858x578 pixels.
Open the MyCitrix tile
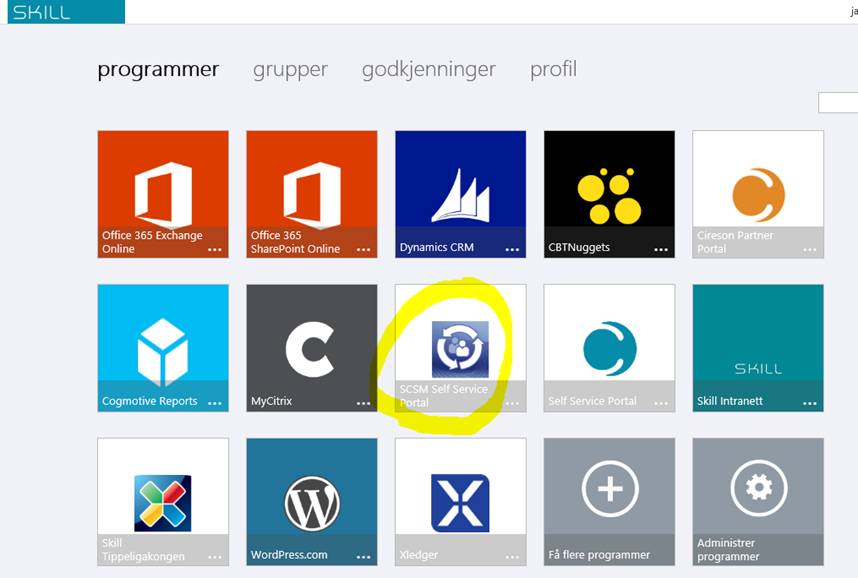312,348
